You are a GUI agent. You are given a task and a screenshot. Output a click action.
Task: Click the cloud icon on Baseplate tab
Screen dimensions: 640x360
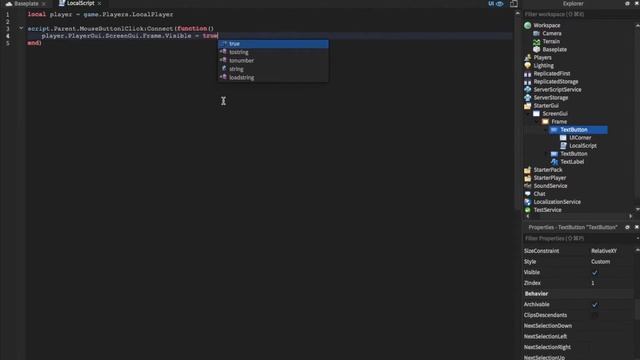click(x=9, y=4)
